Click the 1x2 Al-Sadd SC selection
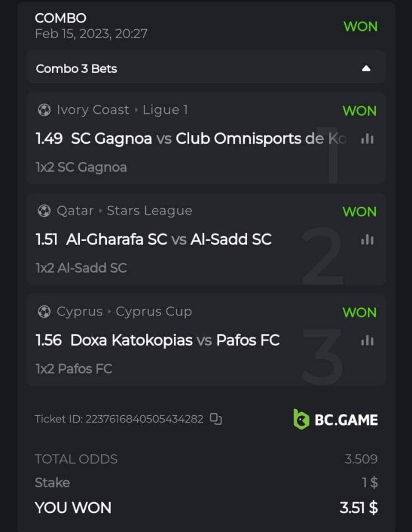The width and height of the screenshot is (412, 532). click(81, 268)
